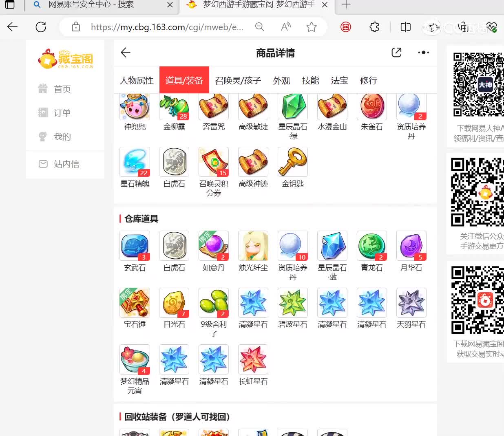This screenshot has width=504, height=436.
Task: Select the 玄武石 warehouse item
Action: 135,246
